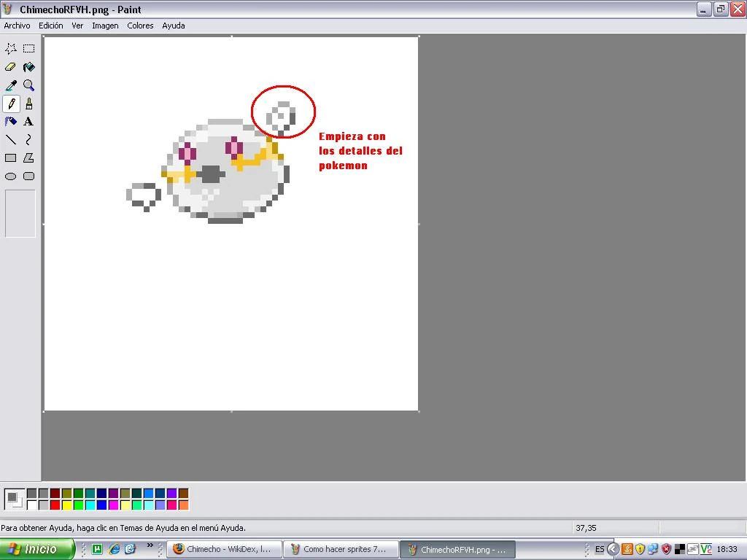Screen dimensions: 747x560
Task: Select the rectangular Select tool
Action: (x=28, y=49)
